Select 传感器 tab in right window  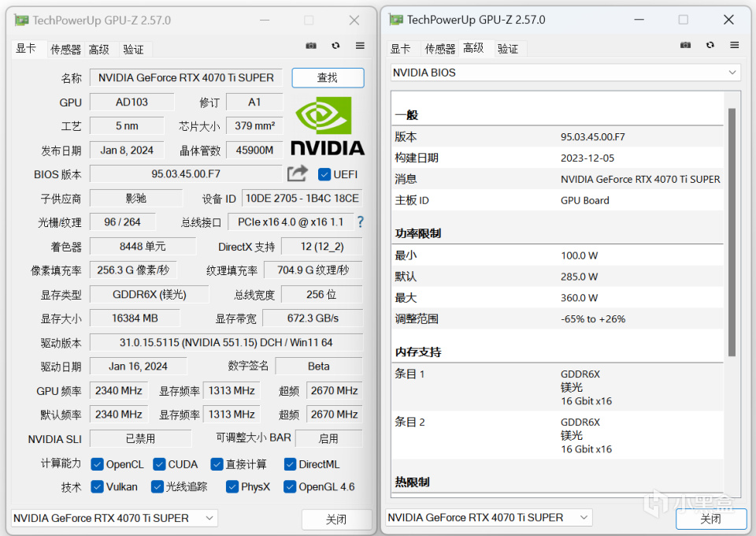point(439,49)
